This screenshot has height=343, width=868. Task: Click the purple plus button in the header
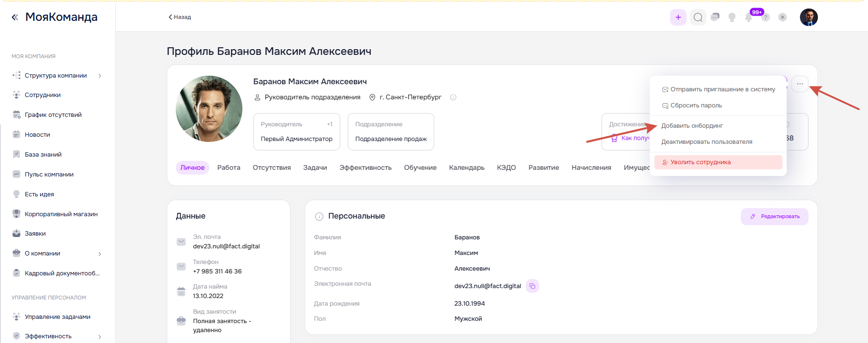[x=678, y=18]
